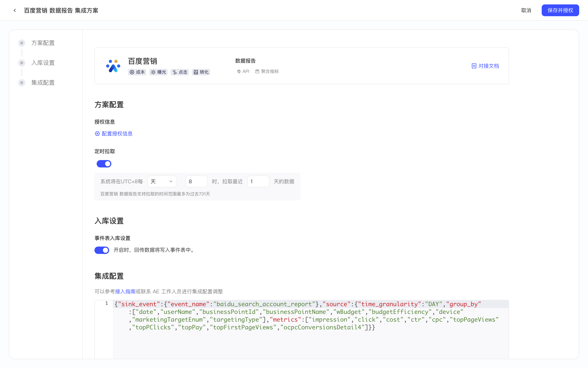Go to 方案配置 step in sidebar
Image resolution: width=588 pixels, height=368 pixels.
[x=36, y=43]
